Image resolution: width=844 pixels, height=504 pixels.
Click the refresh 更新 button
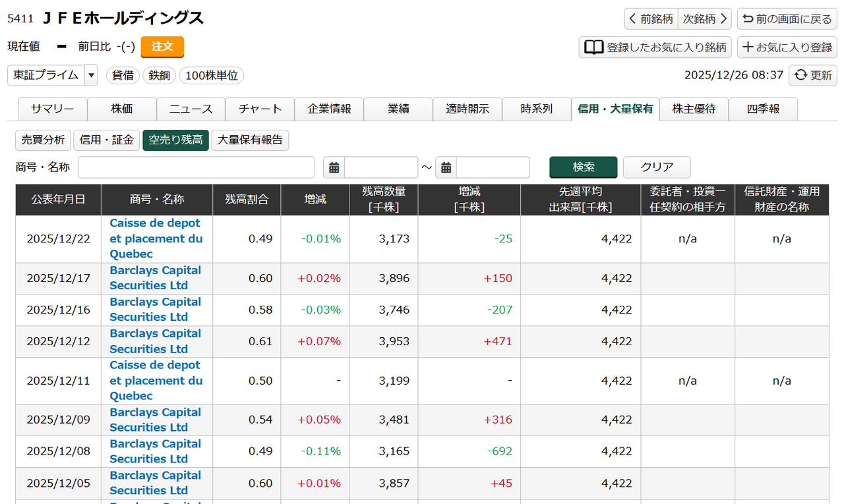(813, 75)
